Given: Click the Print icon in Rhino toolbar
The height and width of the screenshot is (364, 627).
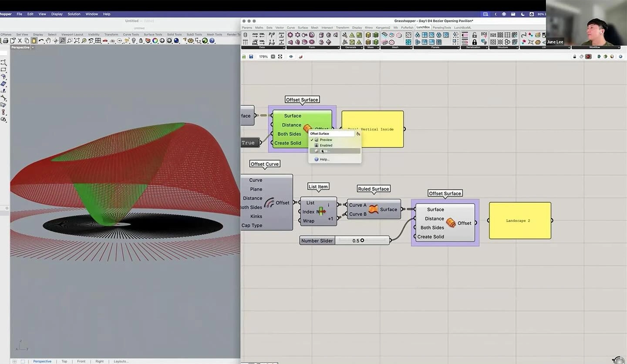Looking at the screenshot, I should [x=6, y=41].
